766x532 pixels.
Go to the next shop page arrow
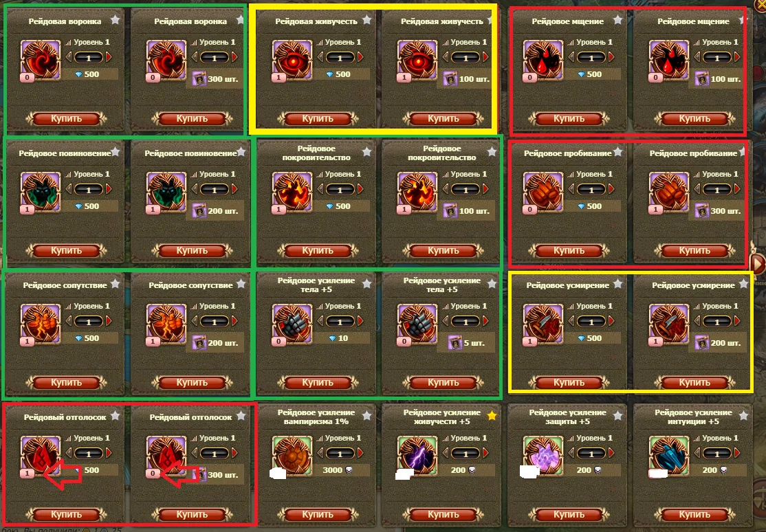[x=758, y=265]
